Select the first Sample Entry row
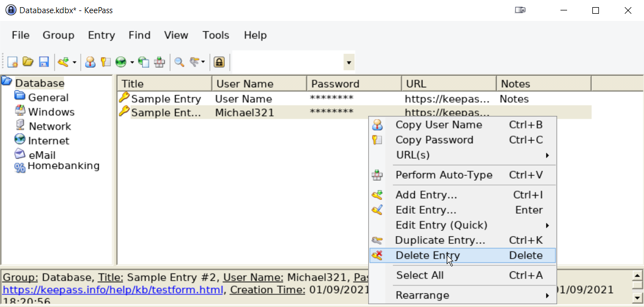644x307 pixels. (x=355, y=99)
